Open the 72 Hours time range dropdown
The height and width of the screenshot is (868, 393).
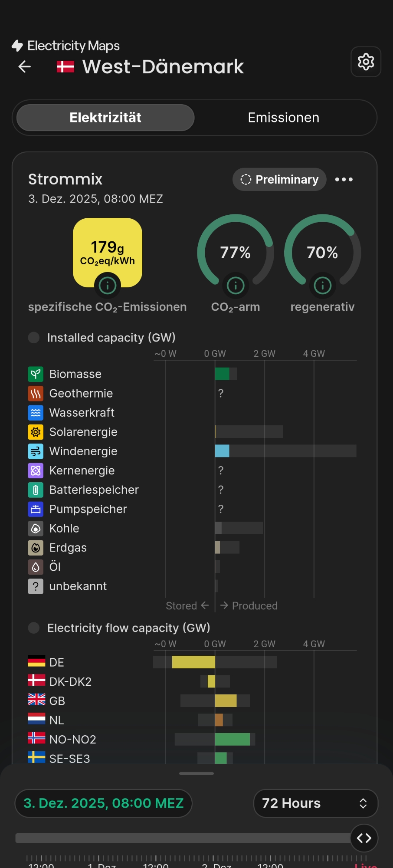pyautogui.click(x=315, y=803)
